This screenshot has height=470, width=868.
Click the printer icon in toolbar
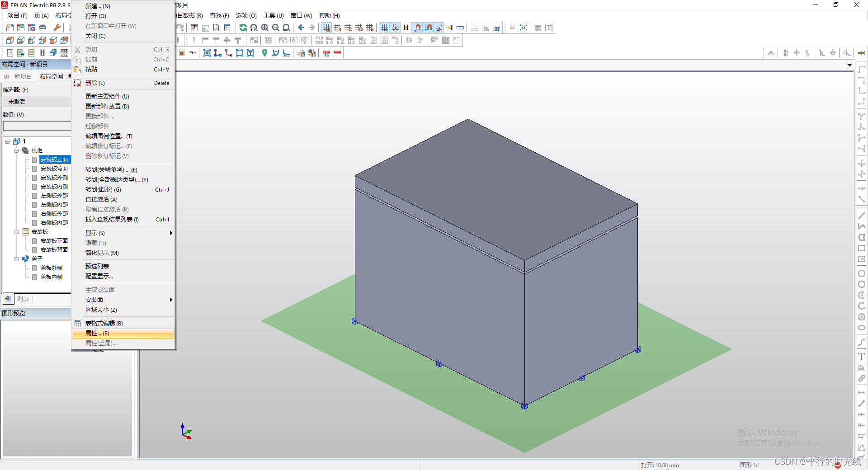click(x=42, y=28)
